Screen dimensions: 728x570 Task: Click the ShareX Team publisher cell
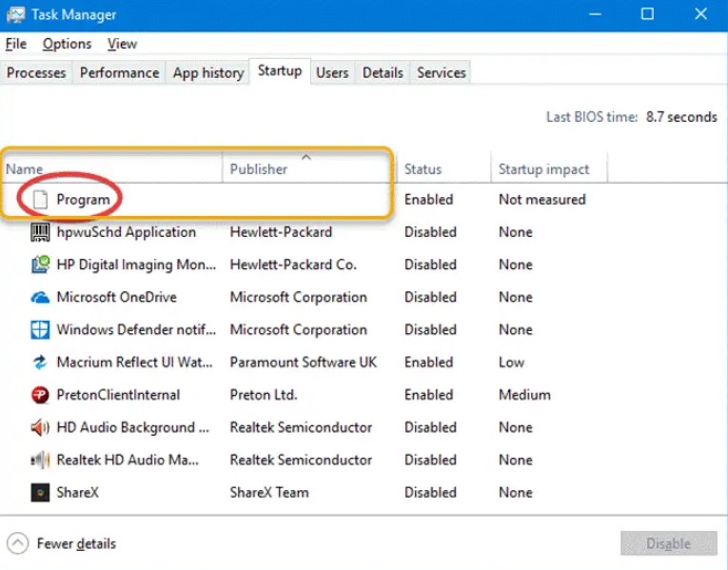point(269,493)
